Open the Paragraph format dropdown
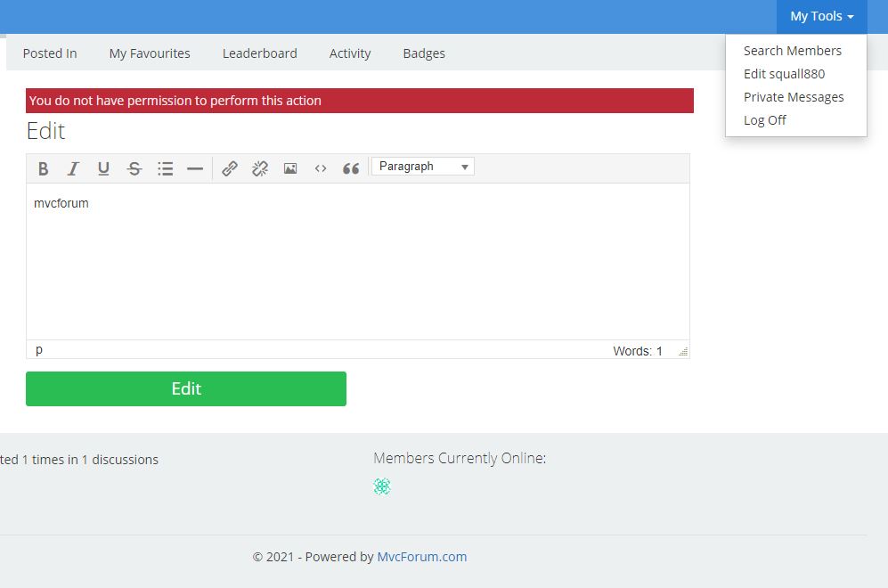The image size is (888, 588). tap(423, 167)
